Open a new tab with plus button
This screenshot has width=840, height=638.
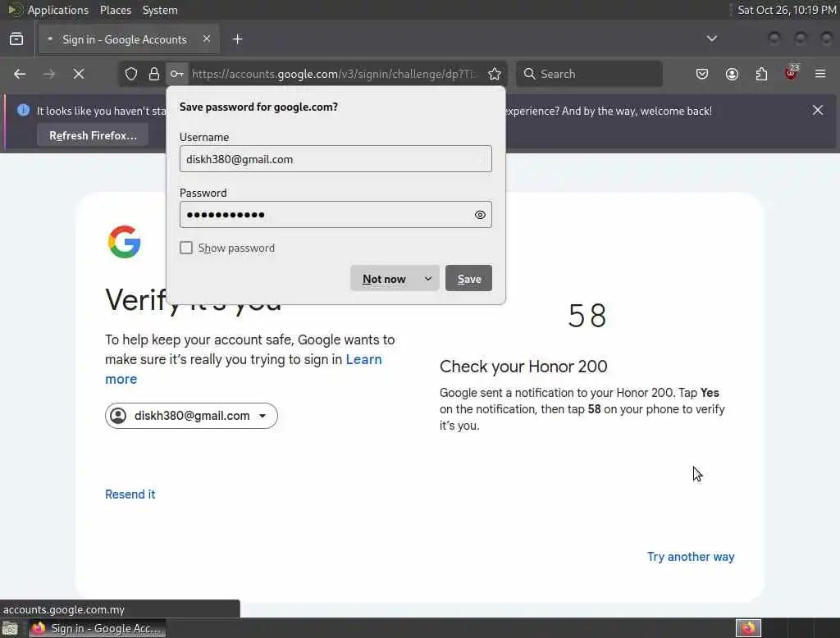coord(237,39)
